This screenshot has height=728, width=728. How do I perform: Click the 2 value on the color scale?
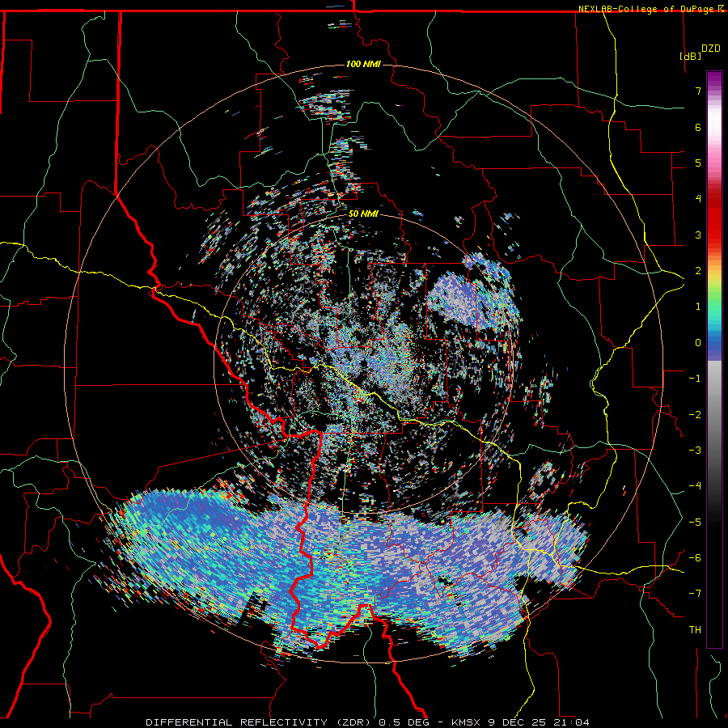[698, 271]
